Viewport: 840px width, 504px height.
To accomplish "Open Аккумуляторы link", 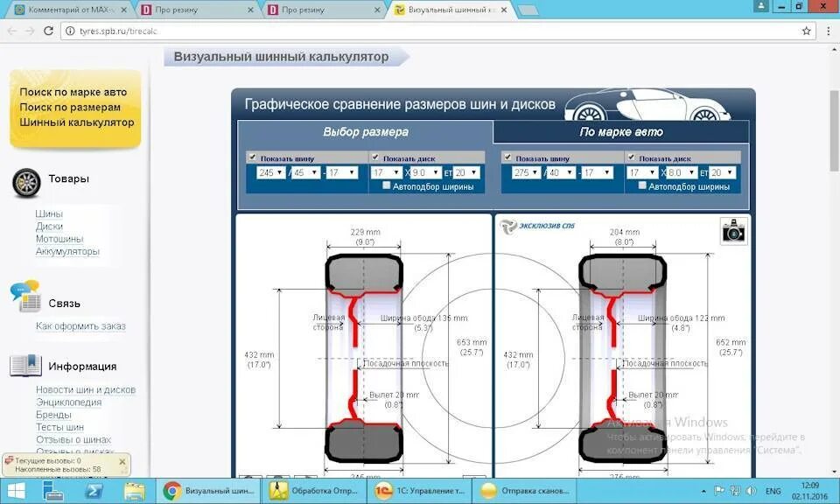I will click(67, 251).
